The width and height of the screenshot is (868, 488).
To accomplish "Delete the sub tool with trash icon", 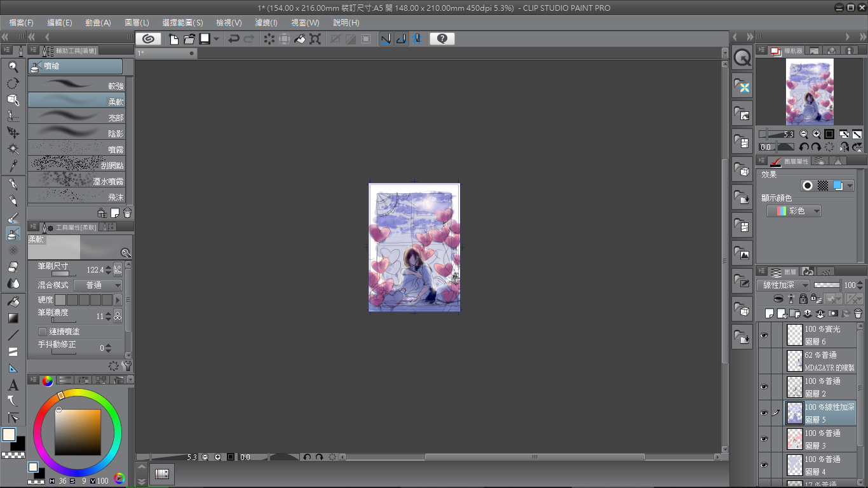I will [127, 213].
